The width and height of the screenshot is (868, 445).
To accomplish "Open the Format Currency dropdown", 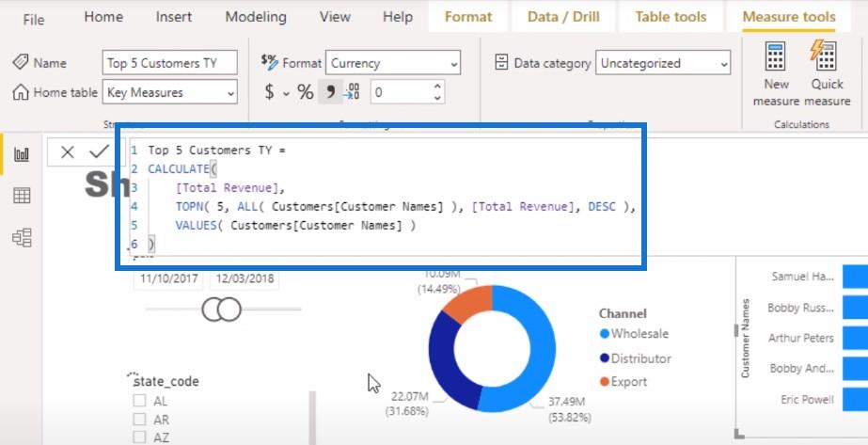I will 393,63.
